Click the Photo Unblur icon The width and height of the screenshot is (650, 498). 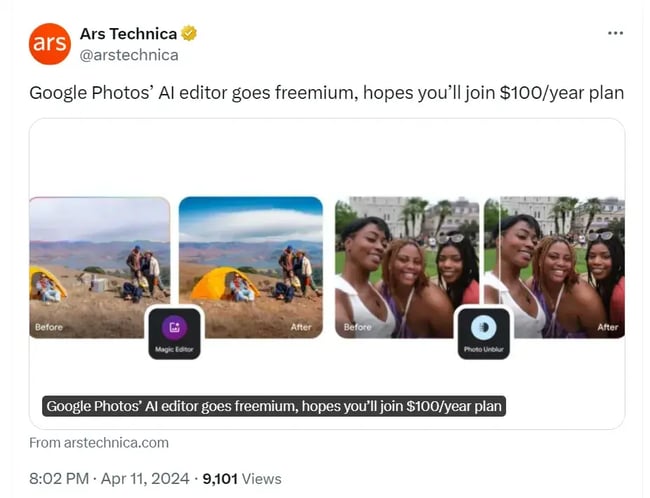pos(482,327)
